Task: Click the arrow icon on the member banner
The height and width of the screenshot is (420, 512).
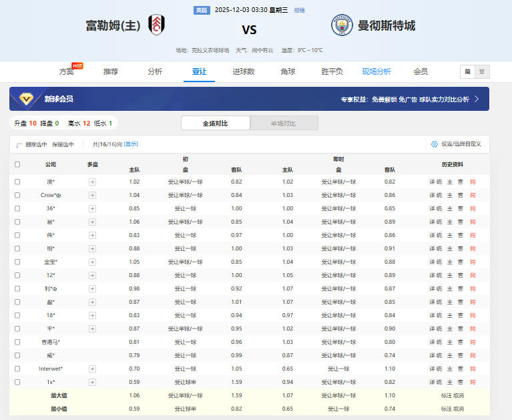Action: coord(477,99)
